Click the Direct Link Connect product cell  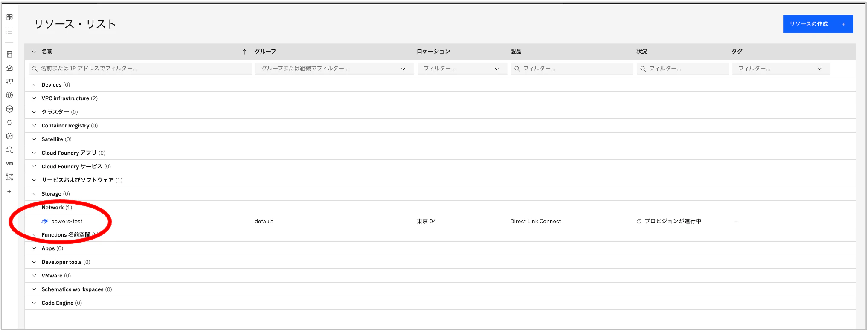536,222
